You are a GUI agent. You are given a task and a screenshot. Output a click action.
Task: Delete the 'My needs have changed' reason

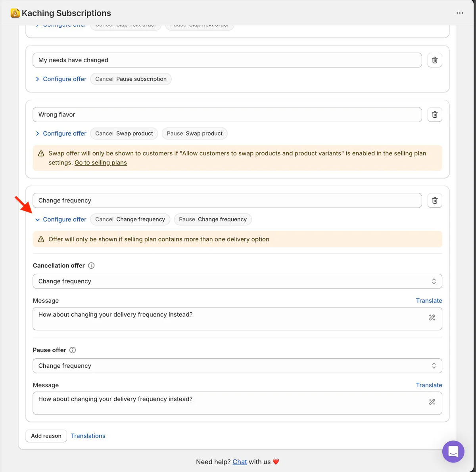coord(435,60)
